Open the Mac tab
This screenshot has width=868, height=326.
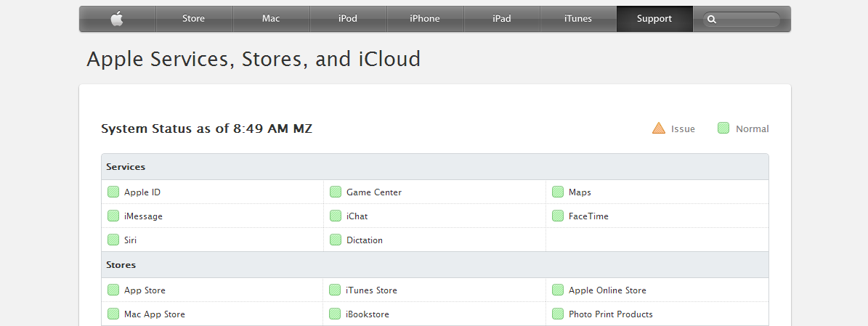click(271, 19)
